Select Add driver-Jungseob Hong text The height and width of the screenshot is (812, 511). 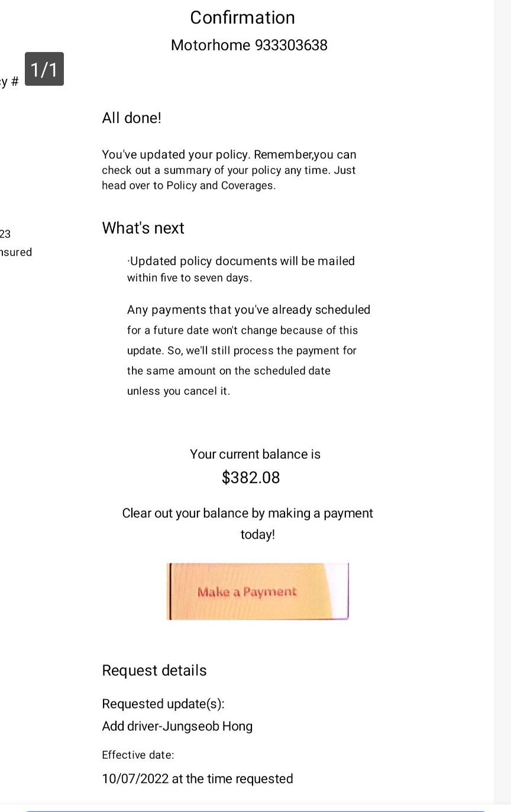point(177,726)
